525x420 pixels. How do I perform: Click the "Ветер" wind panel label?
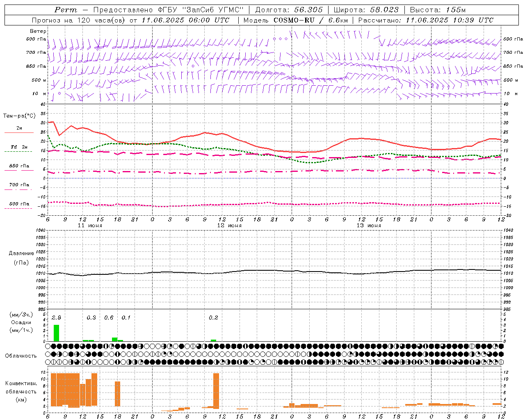point(38,31)
